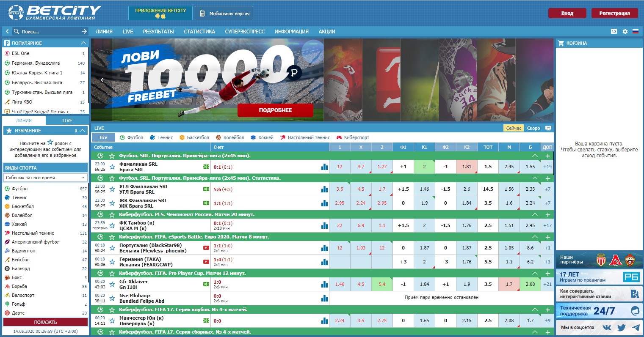The image size is (644, 337).
Task: Open the Суперэкспресс menu item
Action: (x=245, y=31)
